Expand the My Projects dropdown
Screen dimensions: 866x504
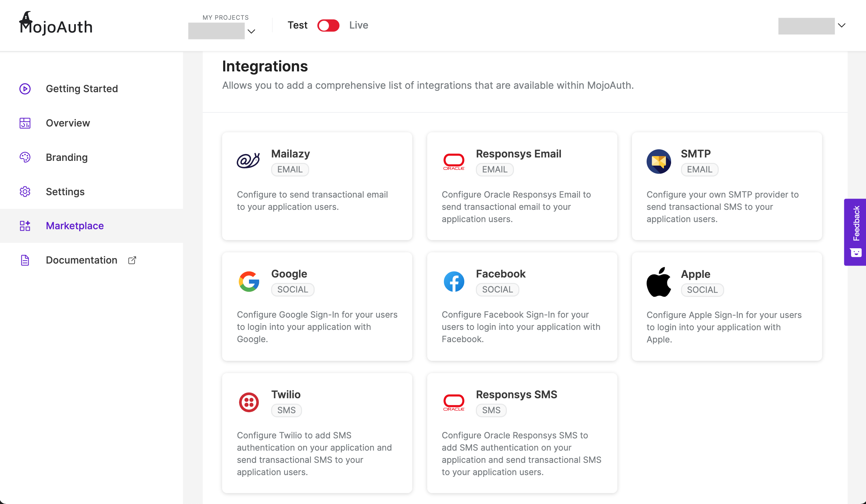(x=251, y=31)
